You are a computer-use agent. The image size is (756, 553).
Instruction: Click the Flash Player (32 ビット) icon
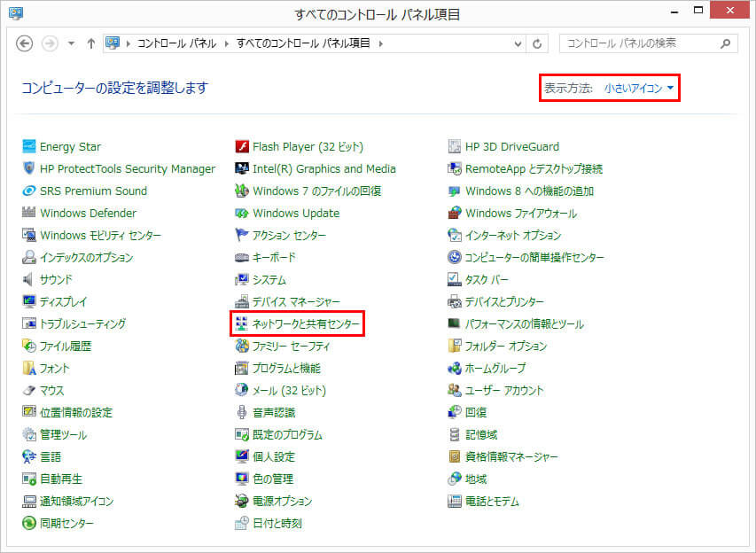(242, 146)
